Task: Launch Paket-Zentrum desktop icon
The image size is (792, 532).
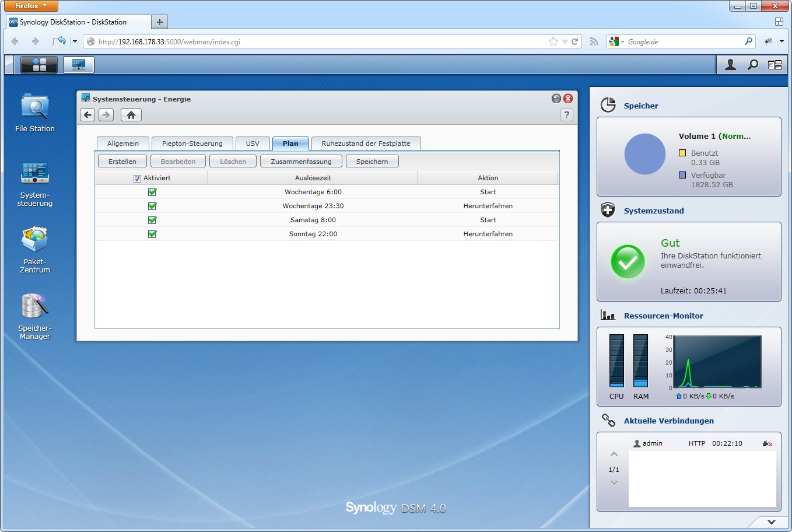Action: (35, 250)
